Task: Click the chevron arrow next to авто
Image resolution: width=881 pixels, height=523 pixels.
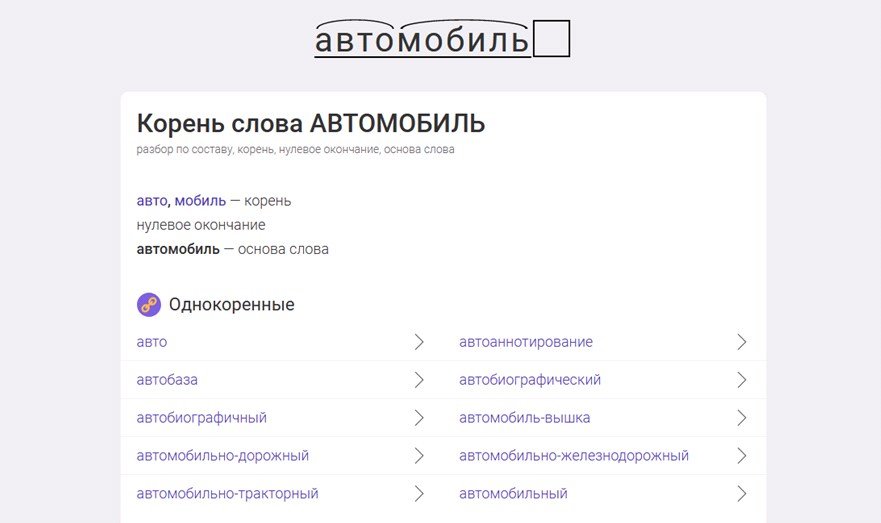Action: 419,342
